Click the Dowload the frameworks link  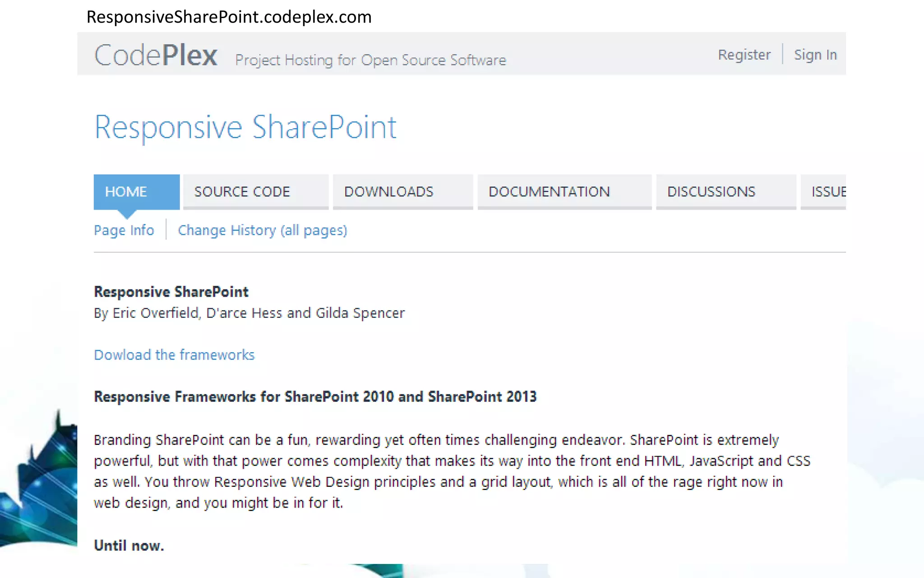coord(174,355)
